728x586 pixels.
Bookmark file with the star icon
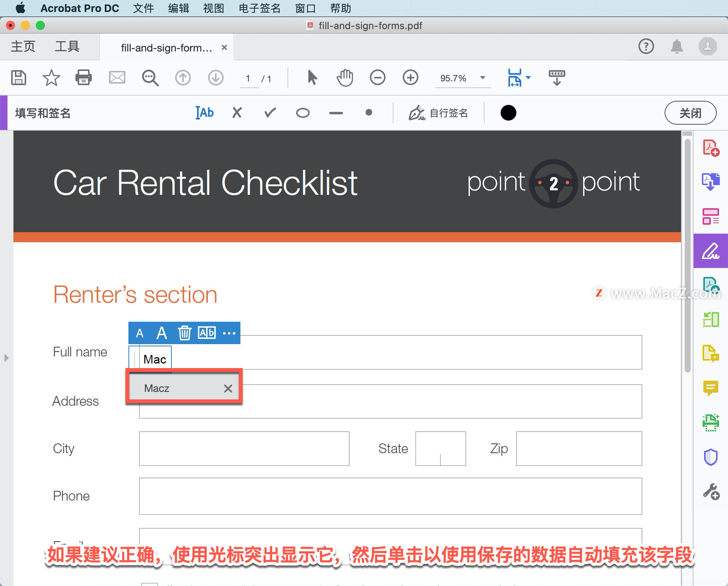pos(51,78)
